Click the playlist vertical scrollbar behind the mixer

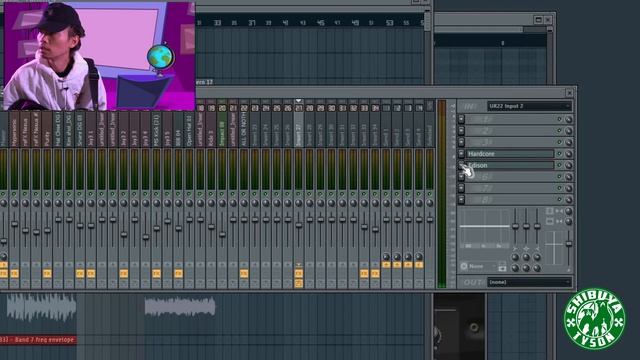pyautogui.click(x=427, y=22)
